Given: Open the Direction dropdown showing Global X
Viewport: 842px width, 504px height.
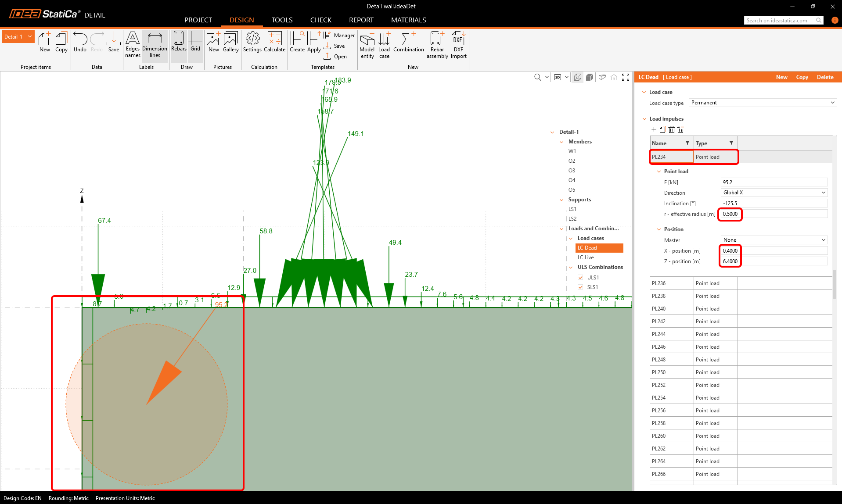Looking at the screenshot, I should (x=774, y=193).
